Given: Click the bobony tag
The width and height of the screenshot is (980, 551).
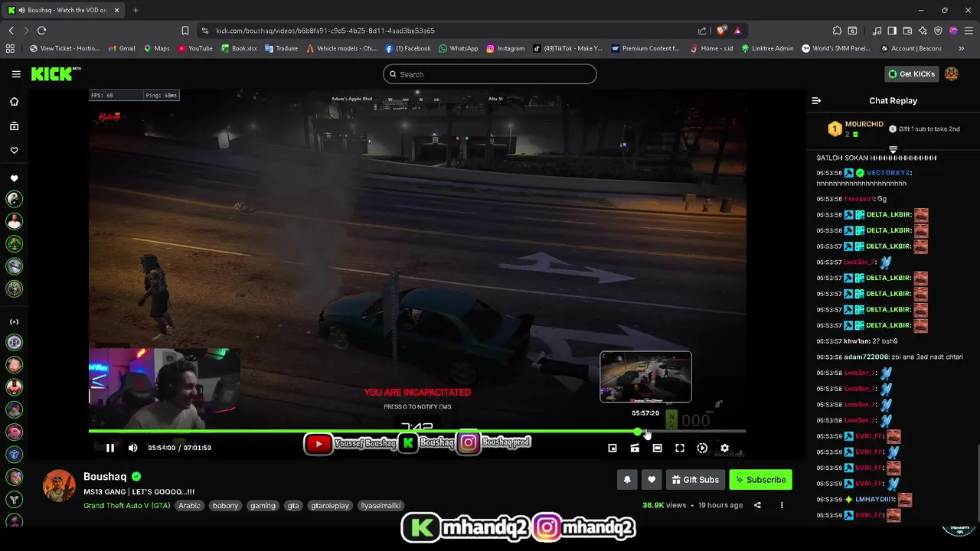Looking at the screenshot, I should point(225,506).
